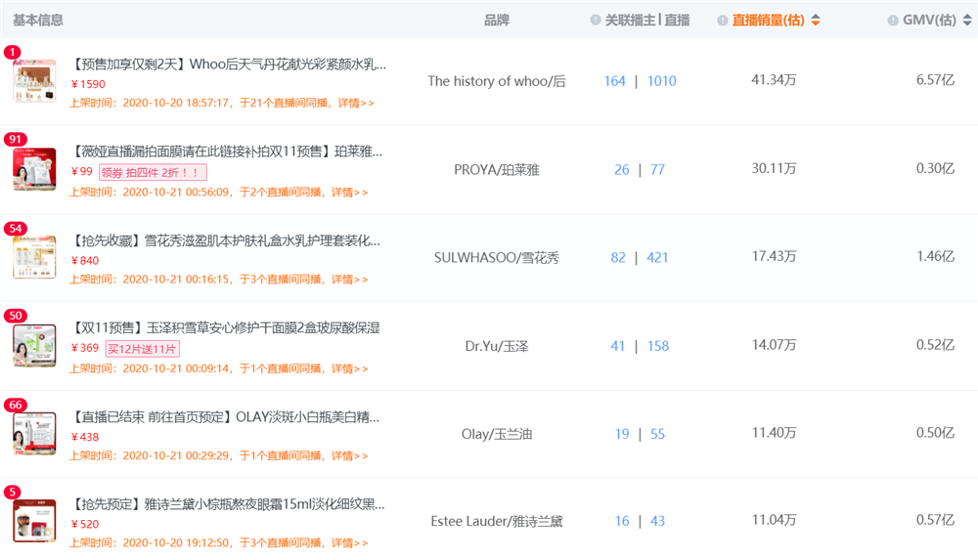This screenshot has height=560, width=978.
Task: Open PROYA 珀莱雅 mask product thumbnail
Action: click(x=34, y=169)
